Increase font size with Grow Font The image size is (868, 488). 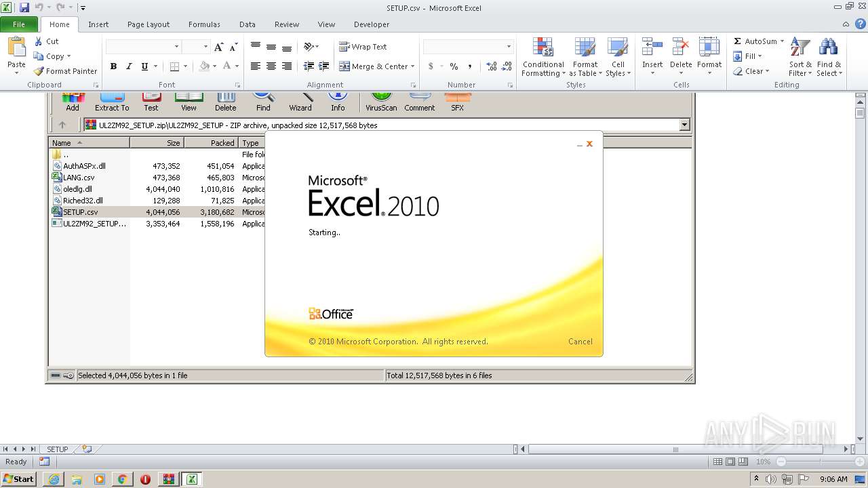[x=218, y=47]
